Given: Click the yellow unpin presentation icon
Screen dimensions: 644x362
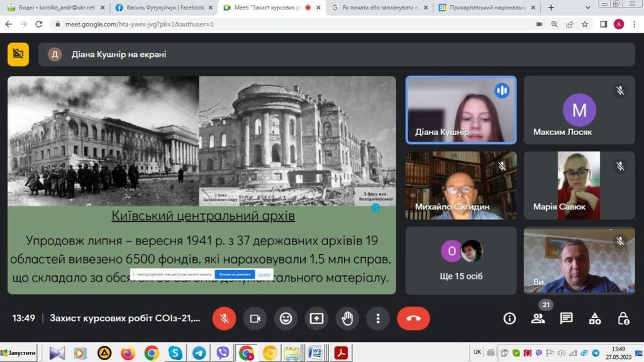Looking at the screenshot, I should (18, 54).
